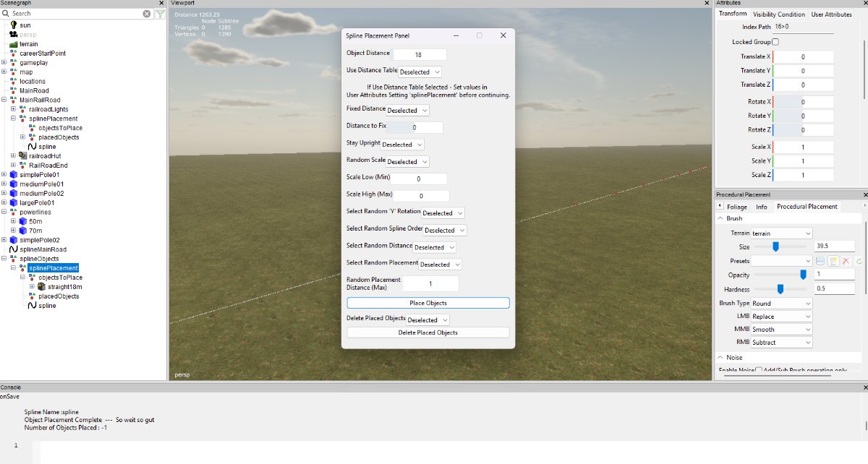
Task: Toggle the Locked Group checkbox
Action: [775, 42]
